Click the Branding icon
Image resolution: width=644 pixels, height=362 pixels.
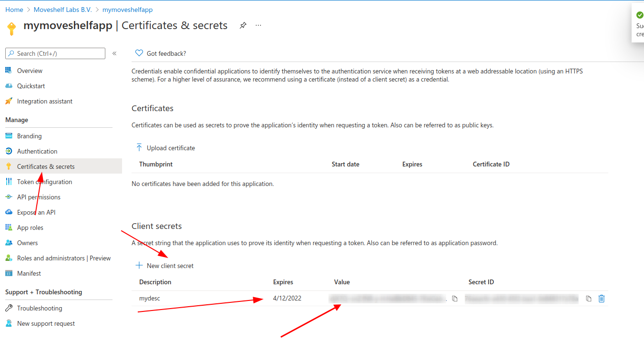click(9, 136)
